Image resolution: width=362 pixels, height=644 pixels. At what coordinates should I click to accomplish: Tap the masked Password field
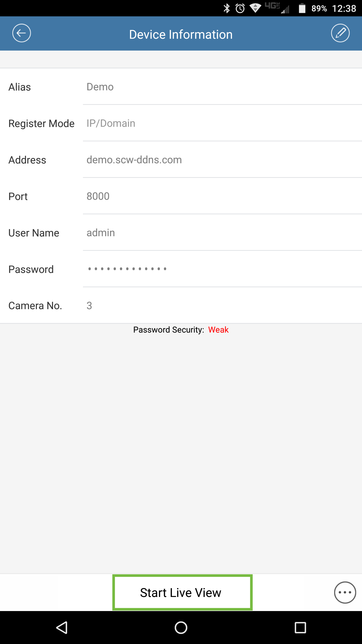pyautogui.click(x=222, y=269)
